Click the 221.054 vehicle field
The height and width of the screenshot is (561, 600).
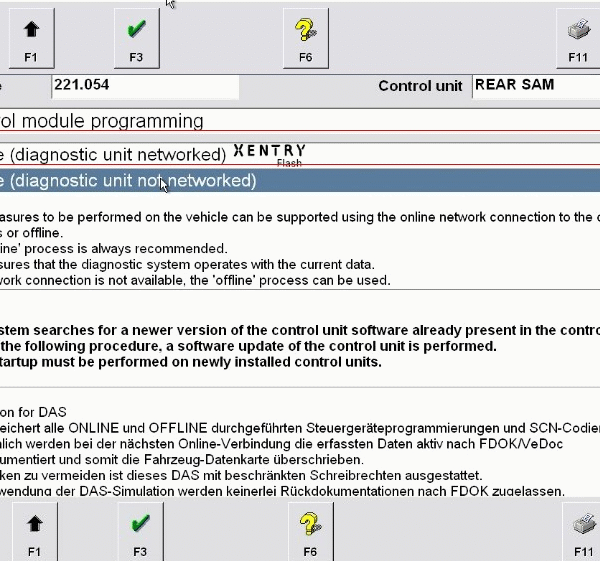[145, 87]
